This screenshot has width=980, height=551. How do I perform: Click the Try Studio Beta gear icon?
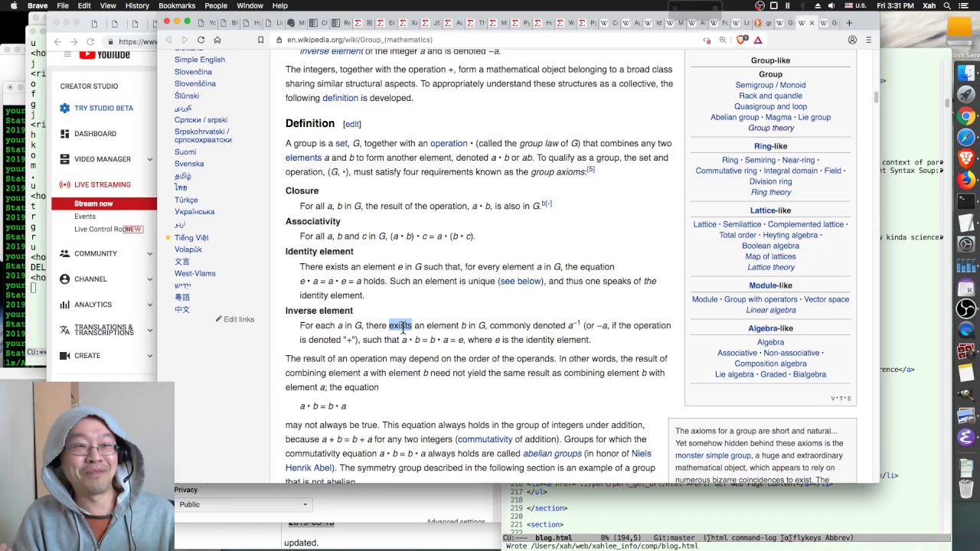[x=64, y=108]
